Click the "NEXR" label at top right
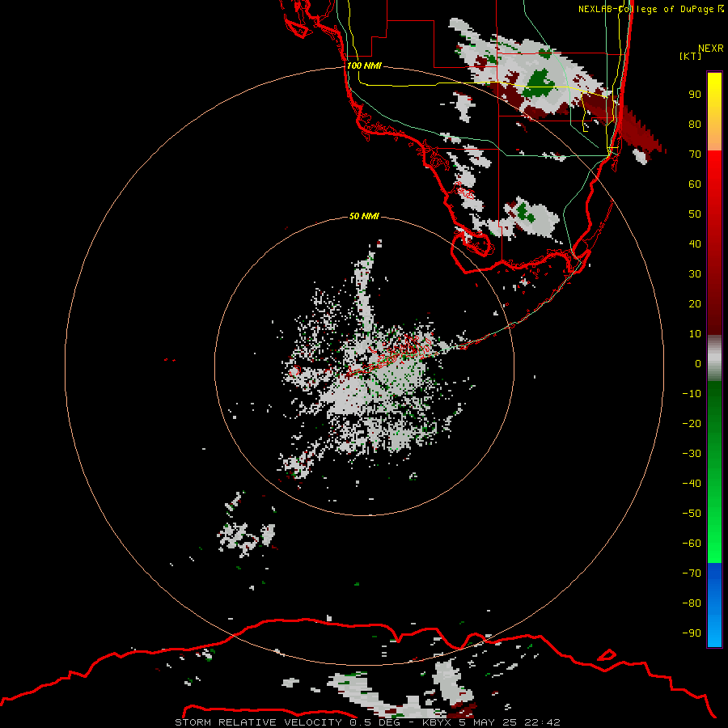 coord(711,49)
